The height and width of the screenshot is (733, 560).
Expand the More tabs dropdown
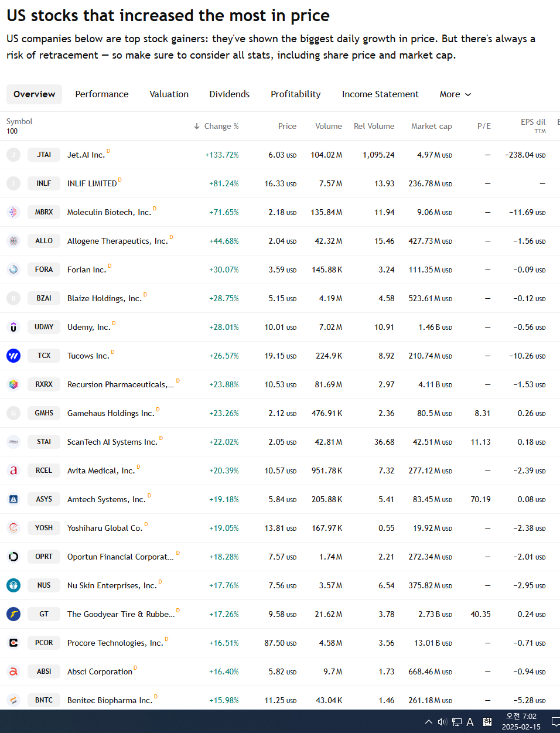455,94
